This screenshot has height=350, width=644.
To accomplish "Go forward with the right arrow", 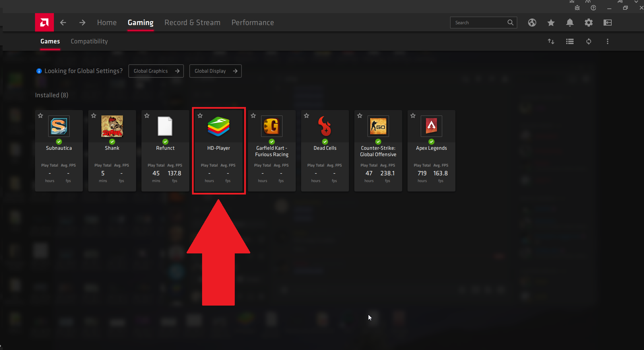I will pos(82,23).
